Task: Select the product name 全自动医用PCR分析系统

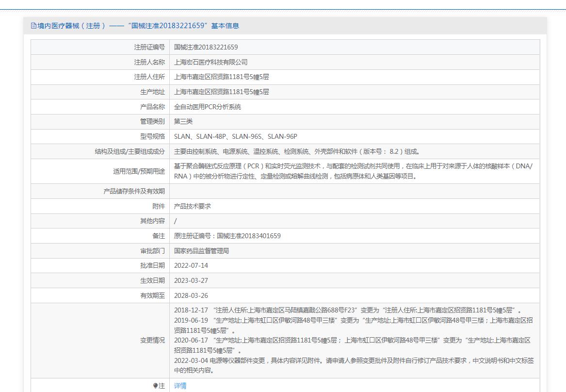Action: (x=207, y=107)
